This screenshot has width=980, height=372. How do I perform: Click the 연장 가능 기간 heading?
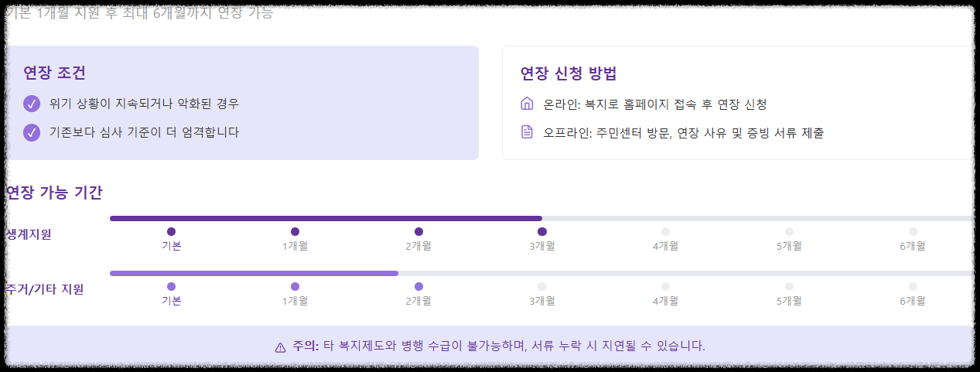pyautogui.click(x=53, y=193)
